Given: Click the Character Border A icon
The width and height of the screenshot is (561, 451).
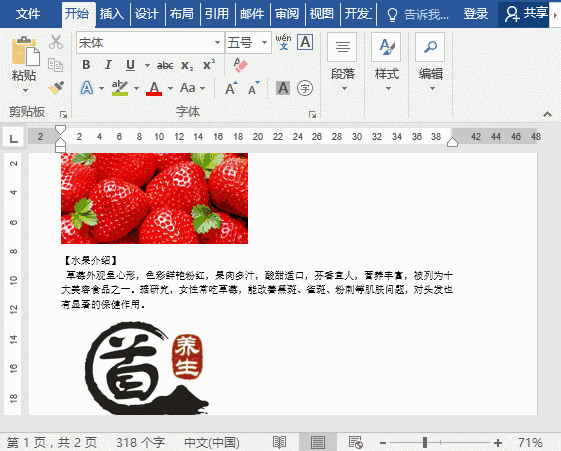Looking at the screenshot, I should click(x=305, y=42).
